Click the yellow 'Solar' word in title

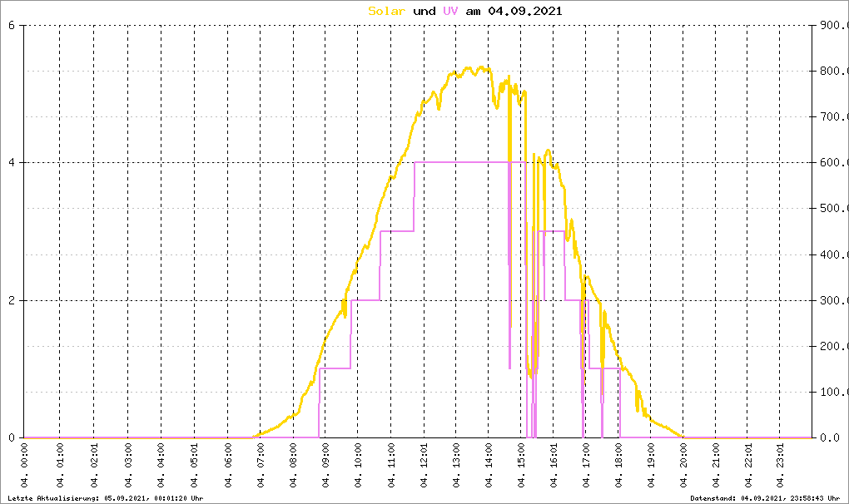(386, 11)
